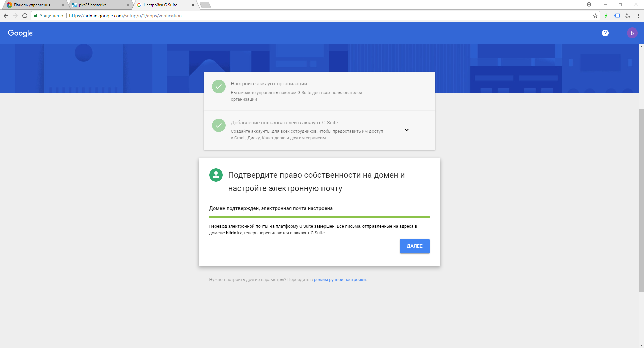Click the scrollbar up arrow
Viewport: 644px width, 348px height.
coord(641,46)
